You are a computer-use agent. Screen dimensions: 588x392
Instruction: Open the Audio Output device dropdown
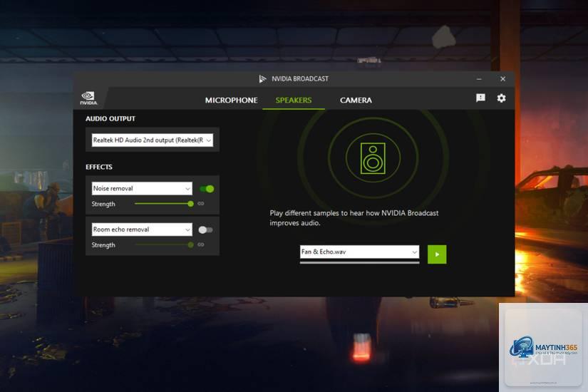coord(153,140)
